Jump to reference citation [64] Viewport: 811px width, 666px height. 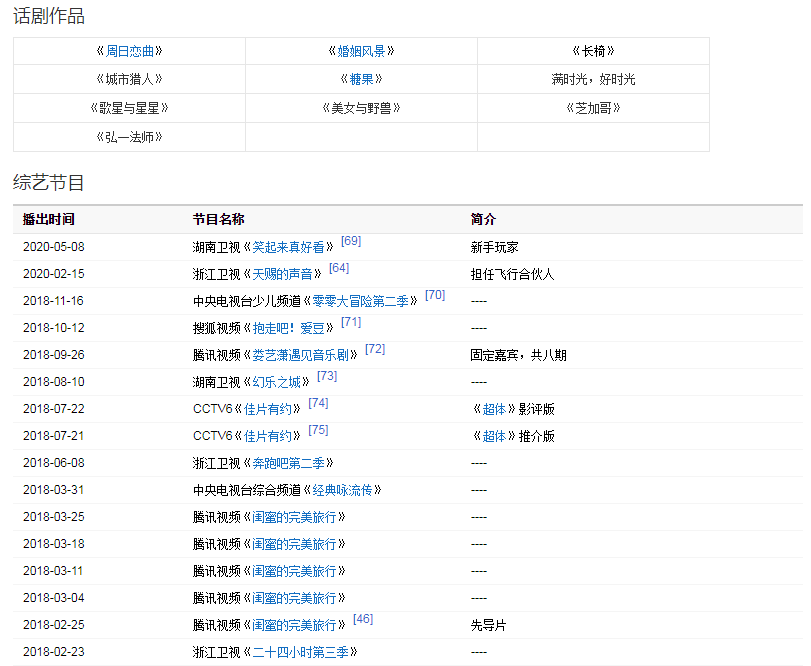click(x=339, y=268)
